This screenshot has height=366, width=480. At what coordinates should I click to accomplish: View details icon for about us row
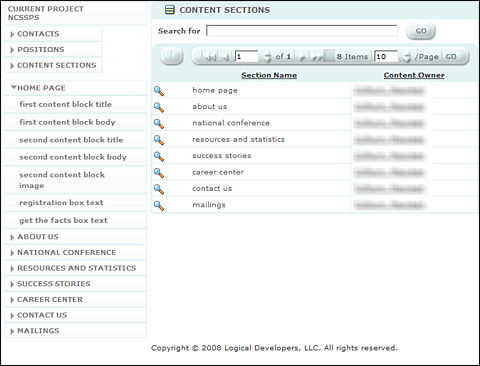pyautogui.click(x=159, y=107)
